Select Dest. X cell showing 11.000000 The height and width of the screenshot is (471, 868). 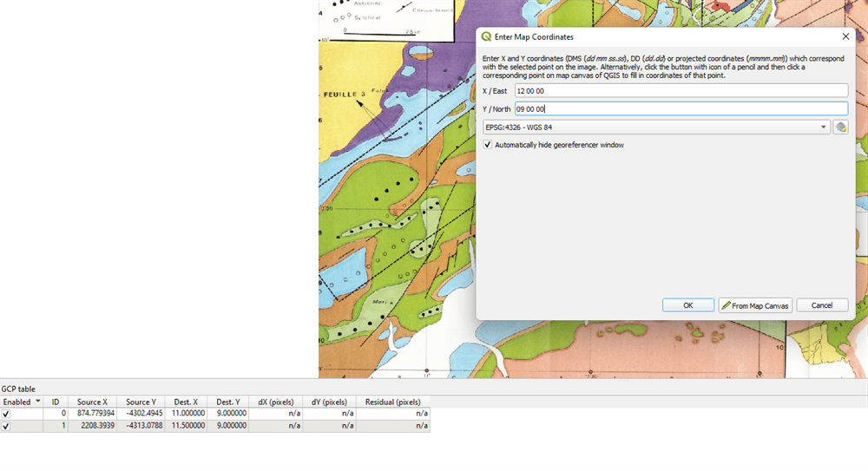click(x=185, y=415)
